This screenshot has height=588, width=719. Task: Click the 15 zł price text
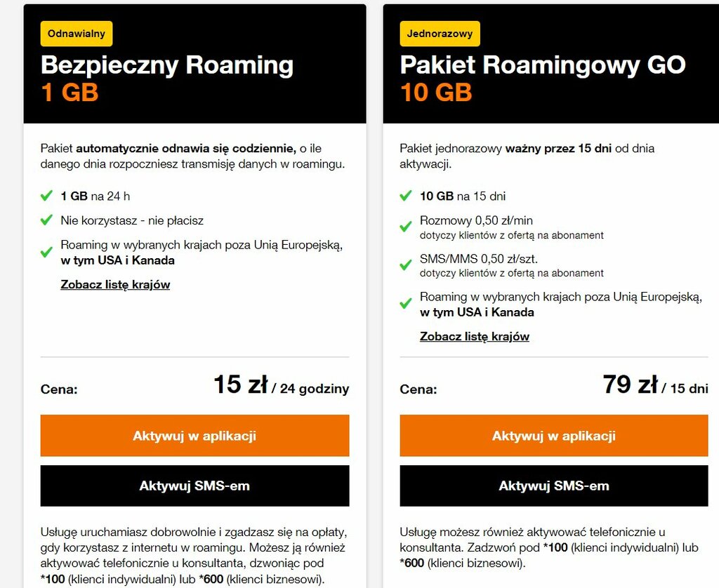[241, 385]
